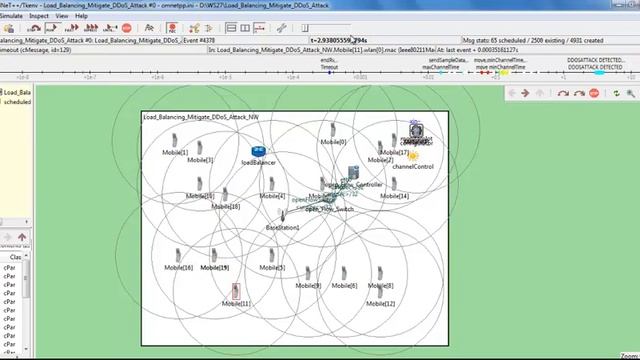
Task: Select the Mobile[5] node
Action: [x=272, y=256]
